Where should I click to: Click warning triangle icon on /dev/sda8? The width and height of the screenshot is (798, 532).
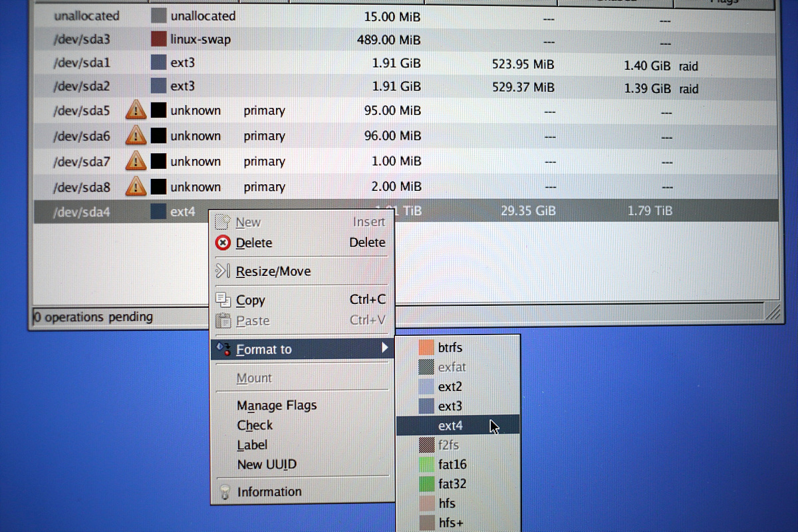[x=136, y=186]
